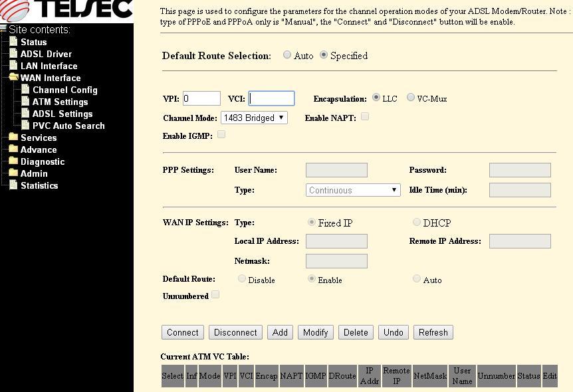Click the Status column header in VC table
Image resolution: width=573 pixels, height=392 pixels.
click(x=528, y=376)
